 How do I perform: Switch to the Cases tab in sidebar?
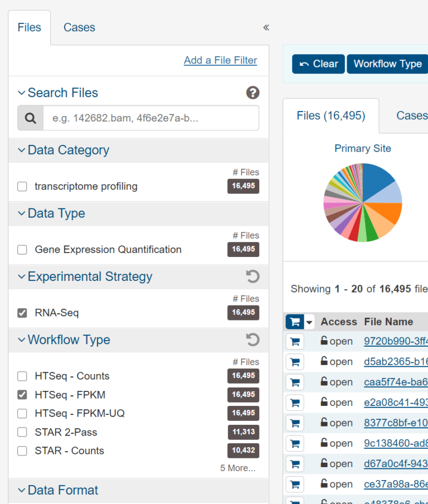click(79, 27)
